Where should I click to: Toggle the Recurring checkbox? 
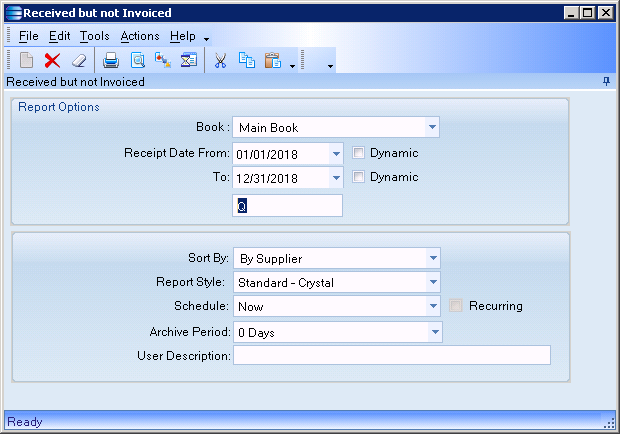(456, 306)
